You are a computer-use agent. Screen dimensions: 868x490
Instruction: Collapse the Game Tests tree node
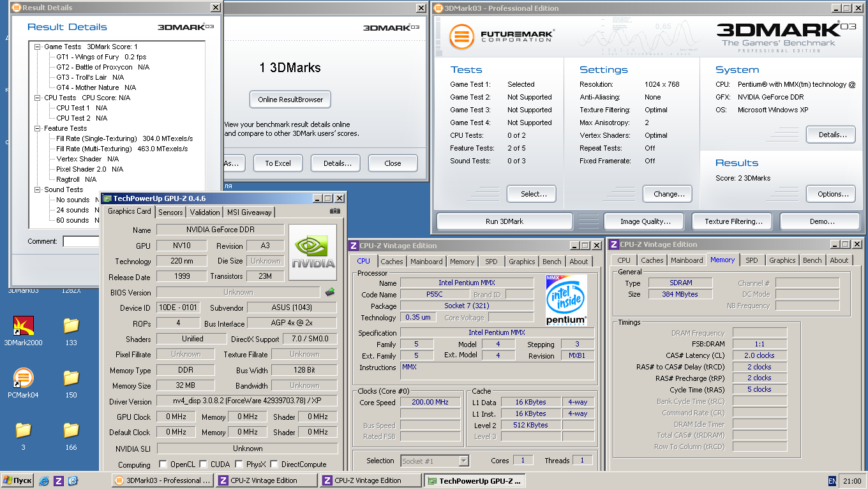coord(38,47)
